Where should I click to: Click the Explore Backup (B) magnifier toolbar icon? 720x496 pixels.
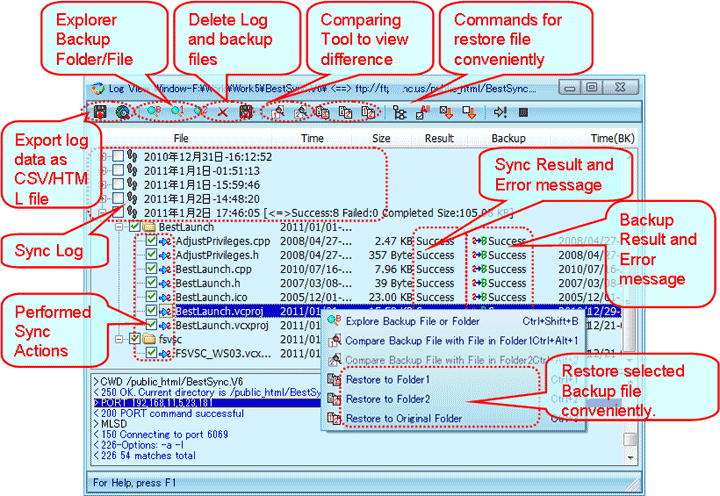point(154,111)
